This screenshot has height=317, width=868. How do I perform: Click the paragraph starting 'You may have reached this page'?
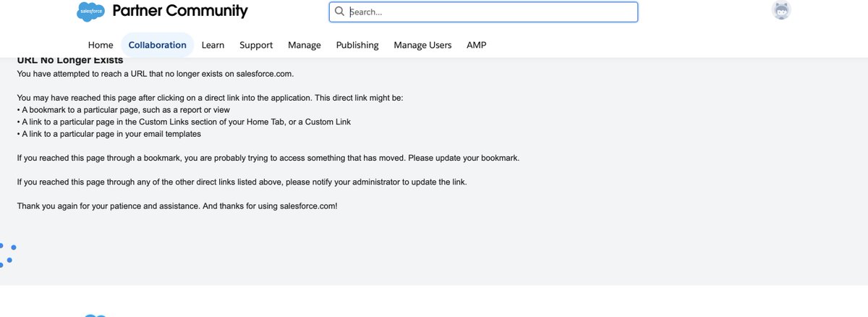210,97
